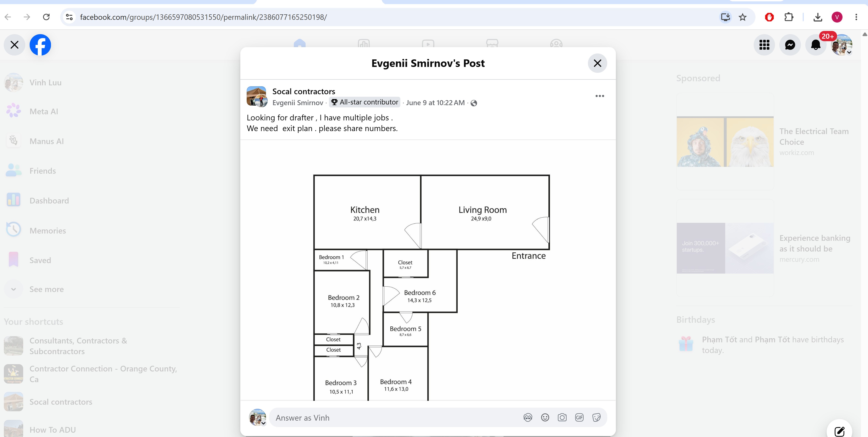Open Chrome profile avatar V
The width and height of the screenshot is (868, 437).
837,17
